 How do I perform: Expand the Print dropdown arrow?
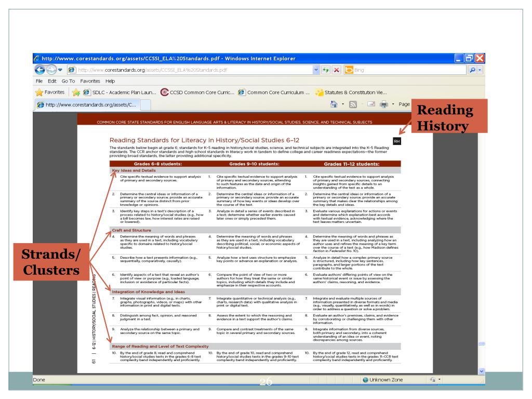click(x=393, y=104)
